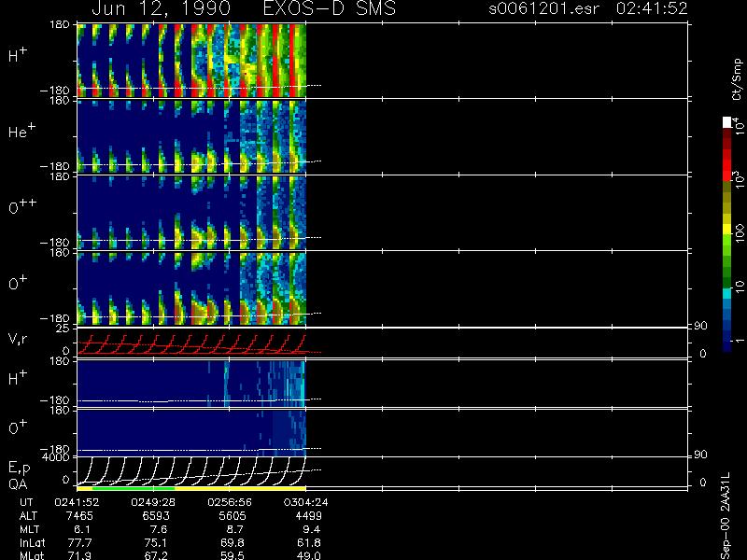Click the O+ label of the fourth spectrogram

click(x=18, y=283)
